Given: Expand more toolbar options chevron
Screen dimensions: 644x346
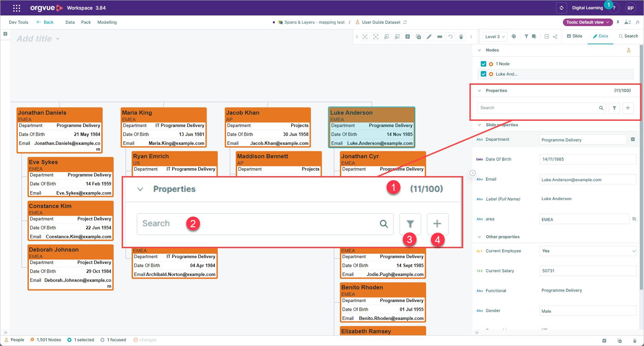Looking at the screenshot, I should tap(471, 37).
